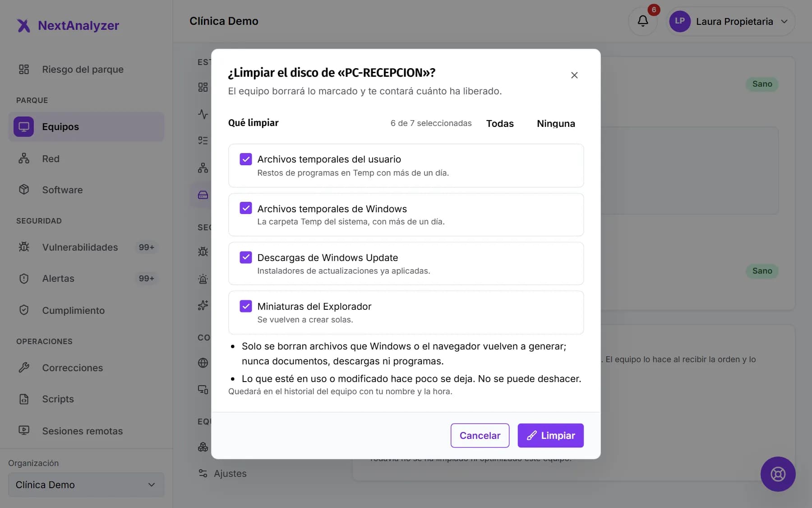Click the globe icon in secondary nav

[x=203, y=363]
